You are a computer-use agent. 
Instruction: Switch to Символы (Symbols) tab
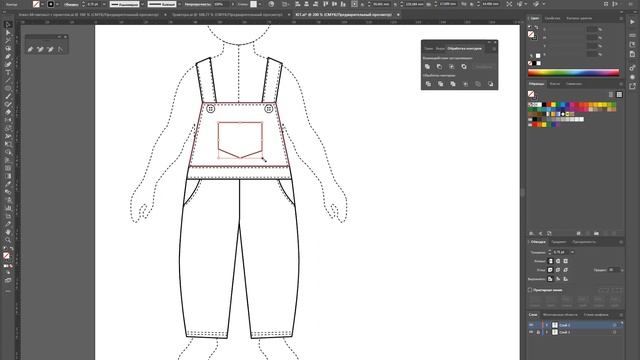pos(573,84)
